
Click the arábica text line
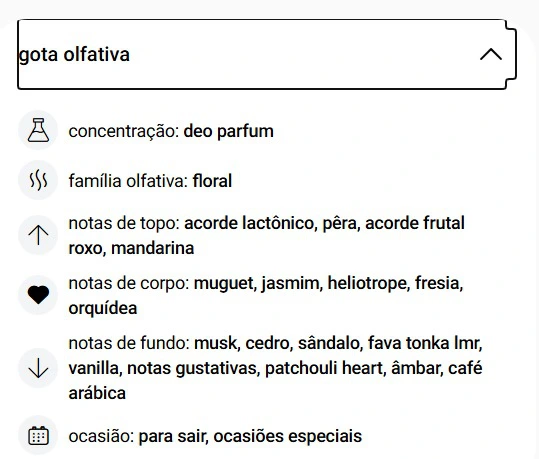[x=97, y=393]
